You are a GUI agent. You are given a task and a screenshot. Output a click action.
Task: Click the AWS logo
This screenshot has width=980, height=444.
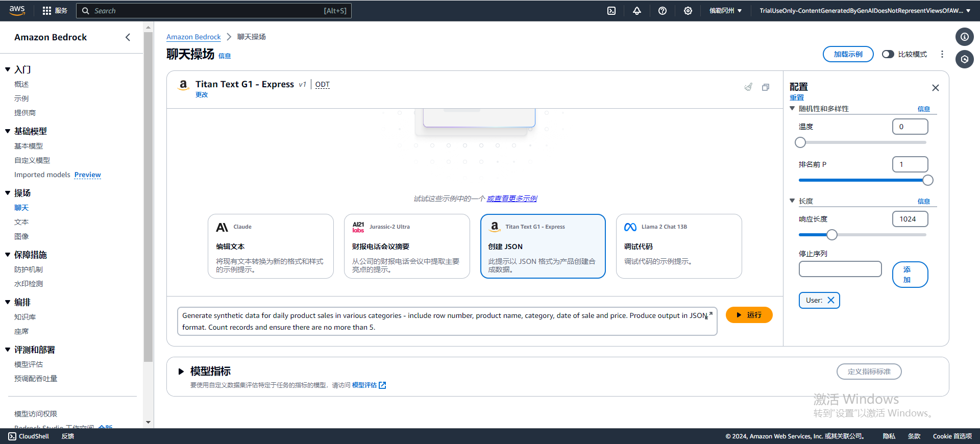(17, 11)
